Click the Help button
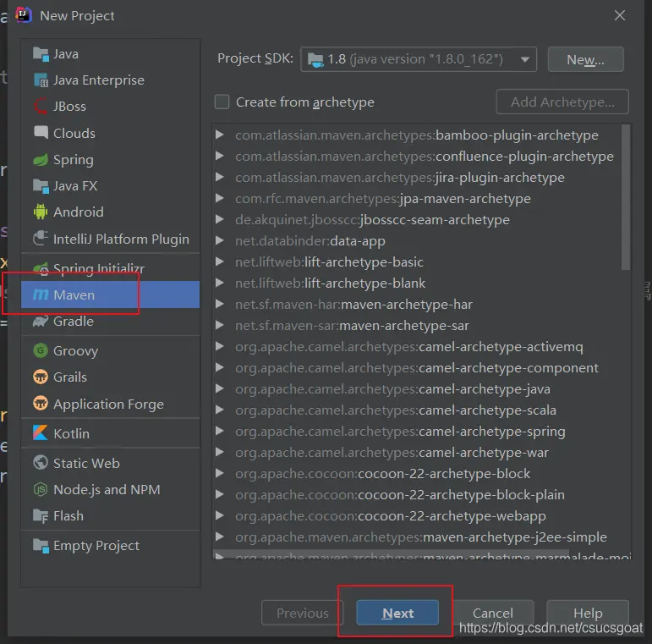 click(588, 613)
